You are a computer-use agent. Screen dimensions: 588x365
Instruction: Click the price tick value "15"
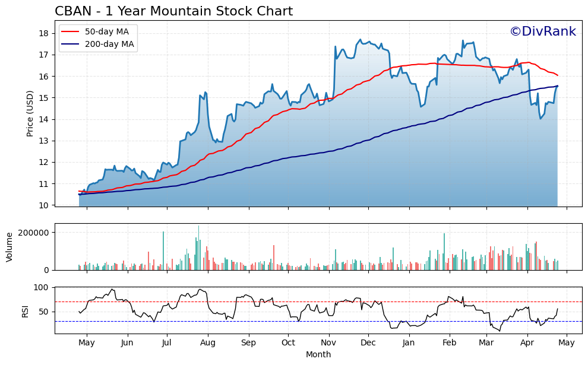[44, 98]
